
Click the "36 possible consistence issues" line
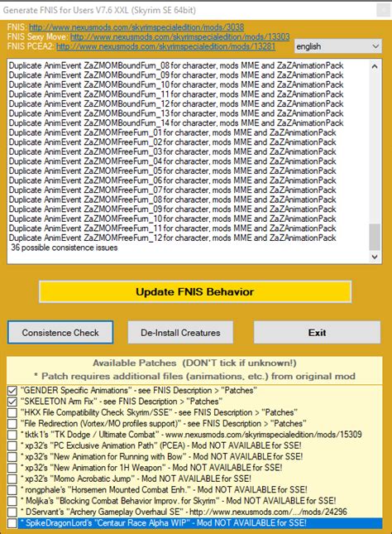(x=65, y=248)
